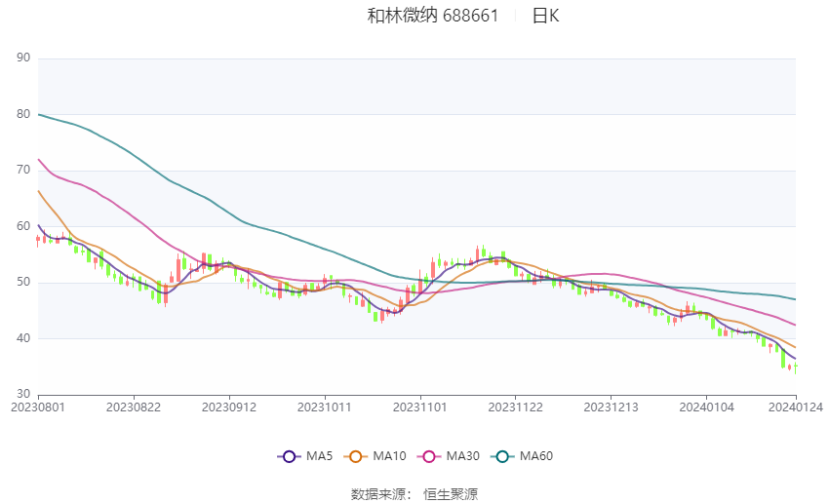Click the 20240124 x-axis date label
The image size is (829, 504).
796,407
